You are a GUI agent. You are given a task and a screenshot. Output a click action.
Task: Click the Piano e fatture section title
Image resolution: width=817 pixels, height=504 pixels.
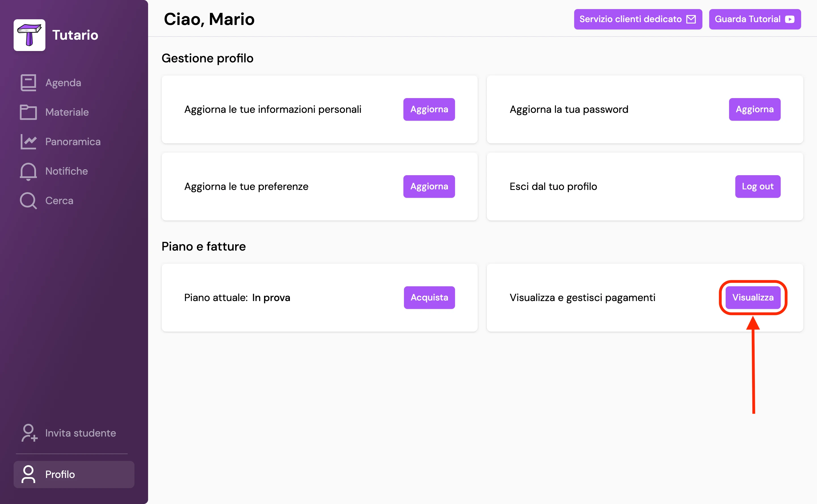(x=203, y=246)
